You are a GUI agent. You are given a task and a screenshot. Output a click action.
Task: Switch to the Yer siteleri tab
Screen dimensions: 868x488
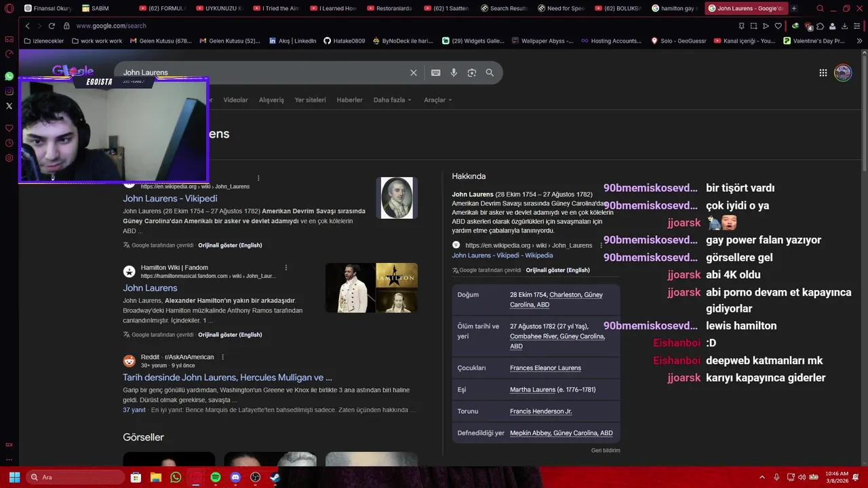(x=310, y=100)
